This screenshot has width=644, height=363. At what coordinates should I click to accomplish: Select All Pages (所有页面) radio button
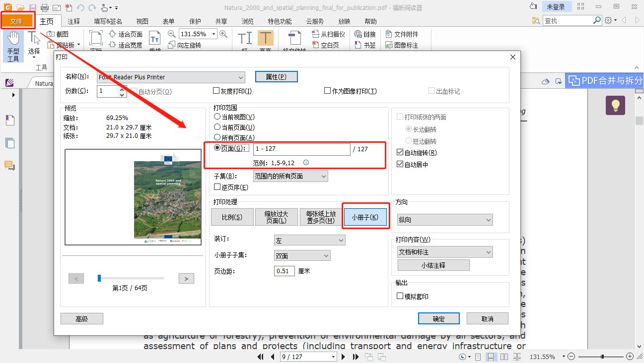tap(217, 137)
